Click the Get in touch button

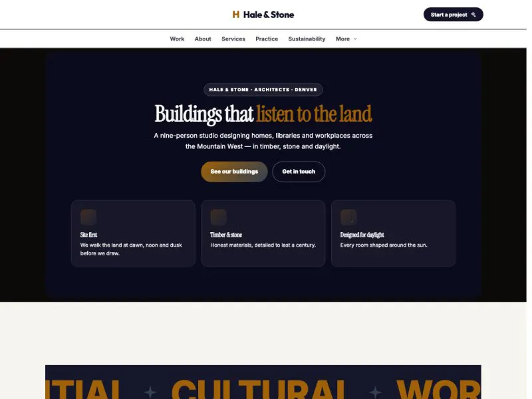click(299, 172)
